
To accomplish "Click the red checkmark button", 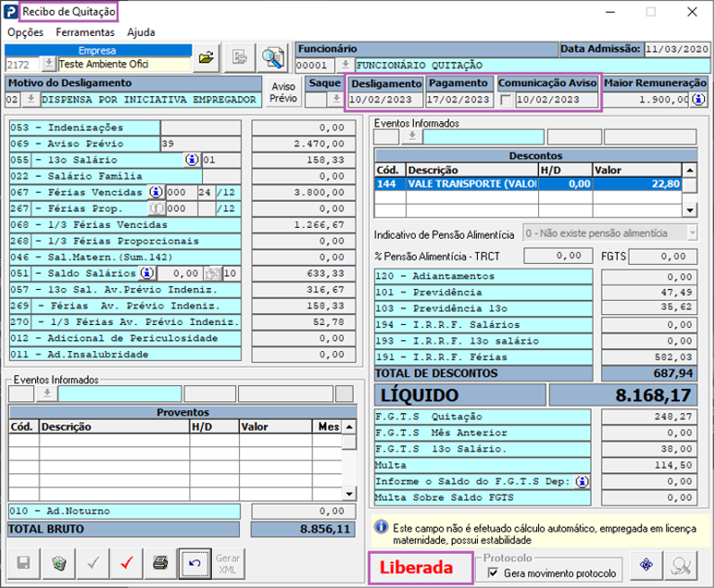I will point(127,563).
